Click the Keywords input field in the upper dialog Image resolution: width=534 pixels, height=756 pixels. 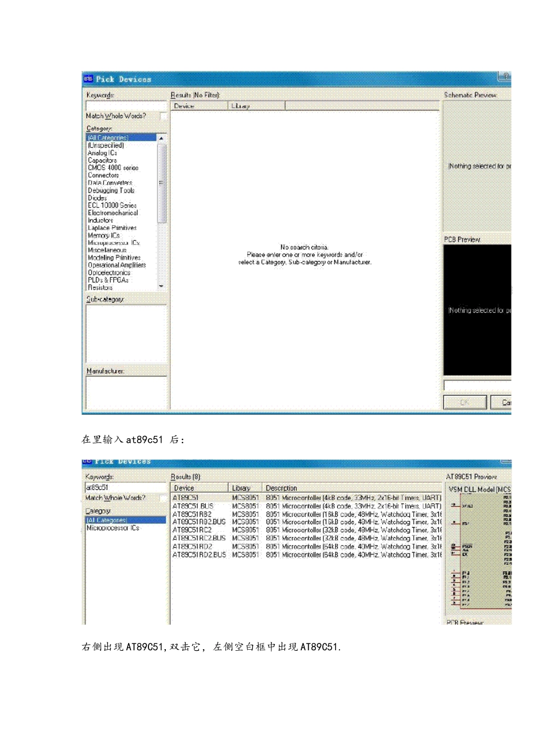point(126,105)
